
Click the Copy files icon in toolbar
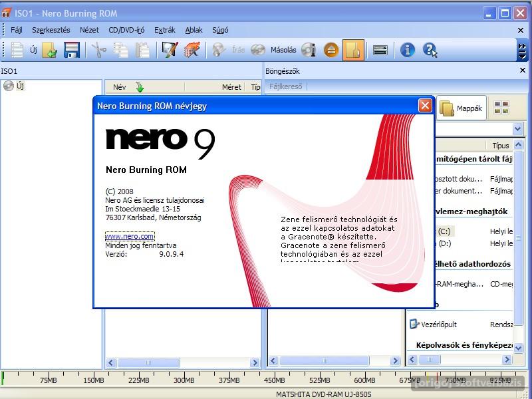coord(121,50)
